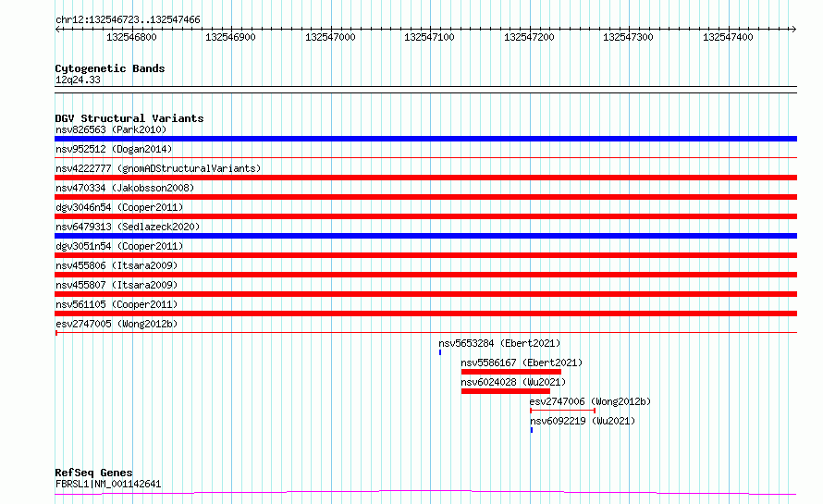Select the small blue nsv6092219 marker
Screen dimensions: 823x504
[x=532, y=430]
